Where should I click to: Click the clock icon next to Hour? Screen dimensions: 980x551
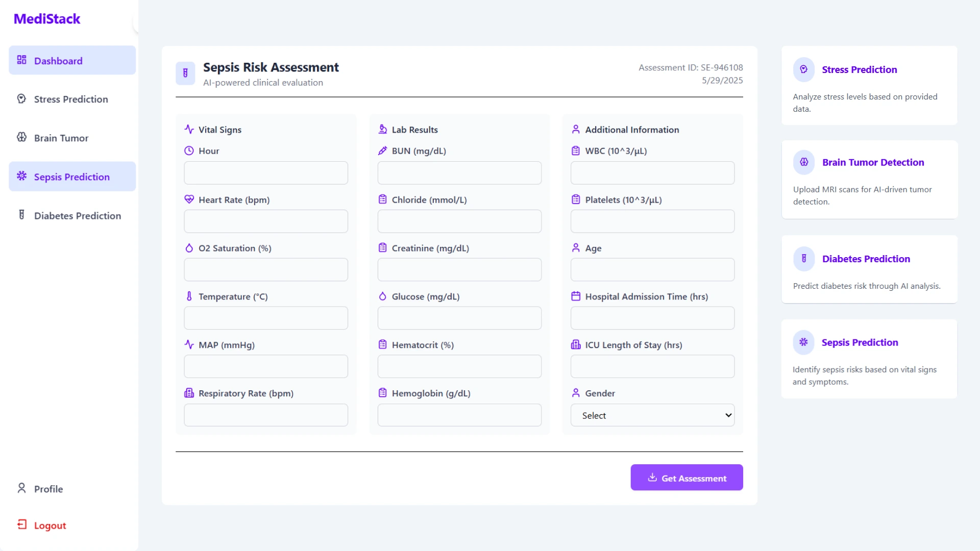point(189,151)
